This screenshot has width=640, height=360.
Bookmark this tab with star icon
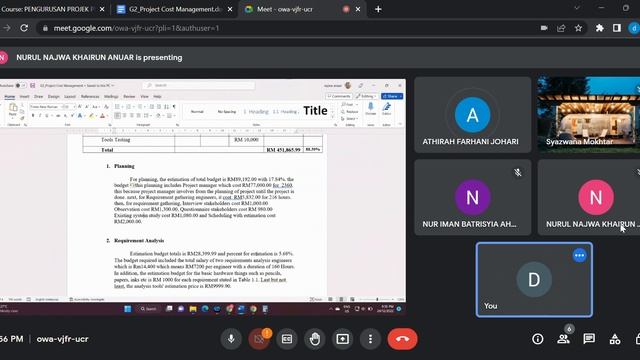[x=578, y=28]
